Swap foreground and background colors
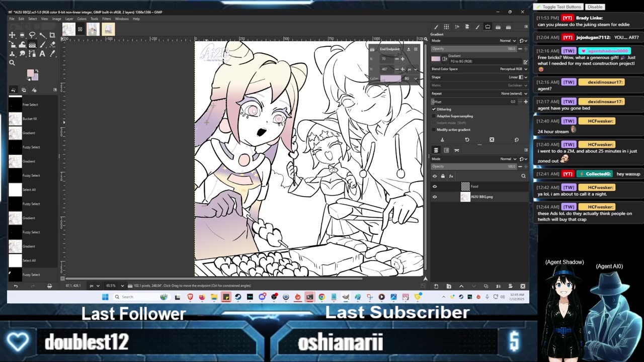 coord(37,71)
